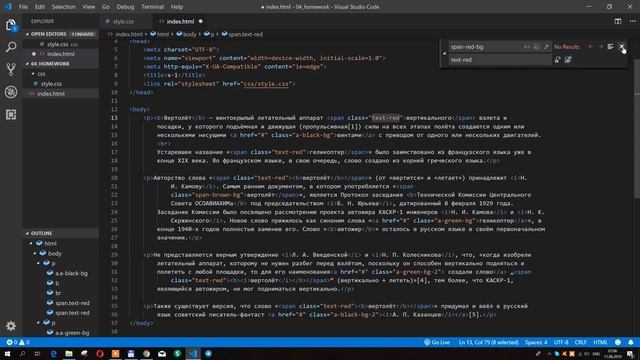Open the Edit menu
Screen dimensions: 640x360
40,7
